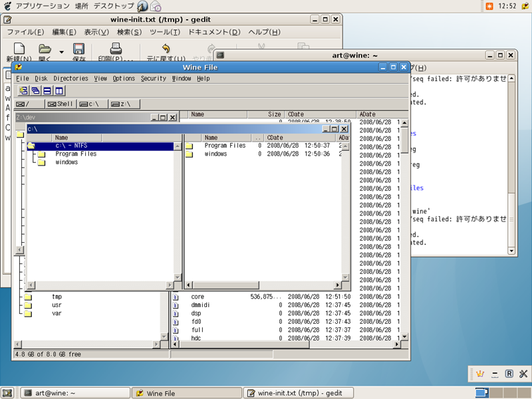Click the file icon beside dsp
The width and height of the screenshot is (532, 399).
pos(176,313)
